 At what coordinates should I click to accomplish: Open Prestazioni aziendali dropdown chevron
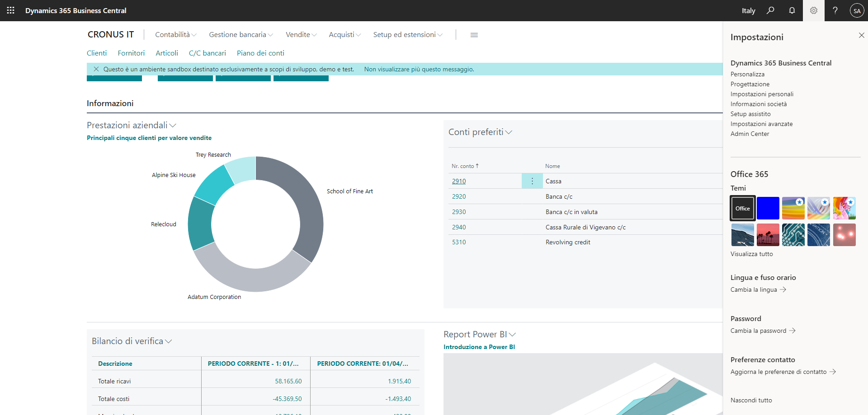pos(173,126)
